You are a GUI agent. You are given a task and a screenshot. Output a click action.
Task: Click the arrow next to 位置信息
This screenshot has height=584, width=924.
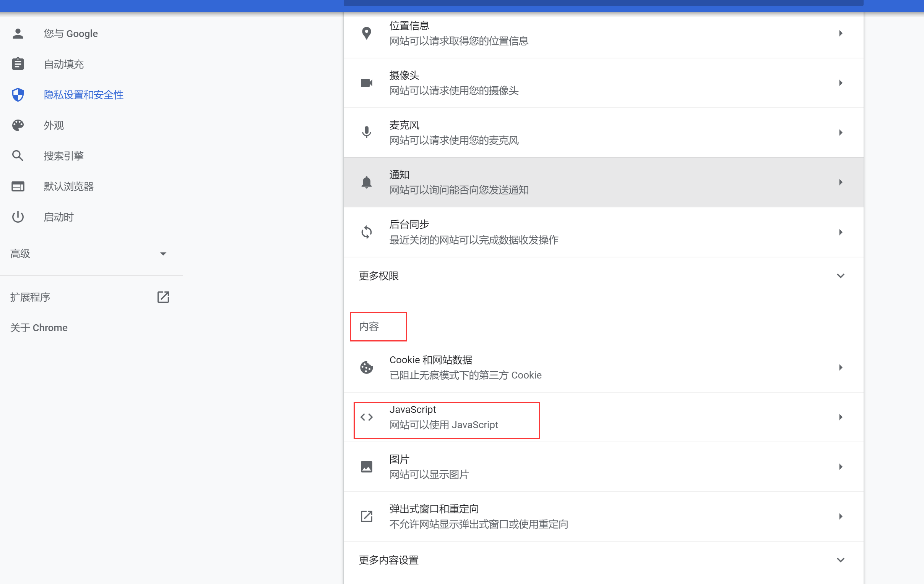coord(840,33)
